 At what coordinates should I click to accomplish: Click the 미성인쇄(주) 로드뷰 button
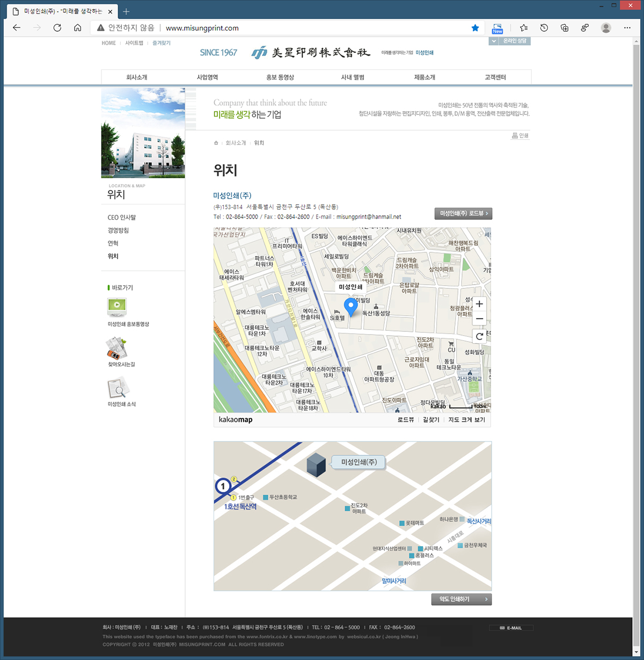tap(463, 214)
